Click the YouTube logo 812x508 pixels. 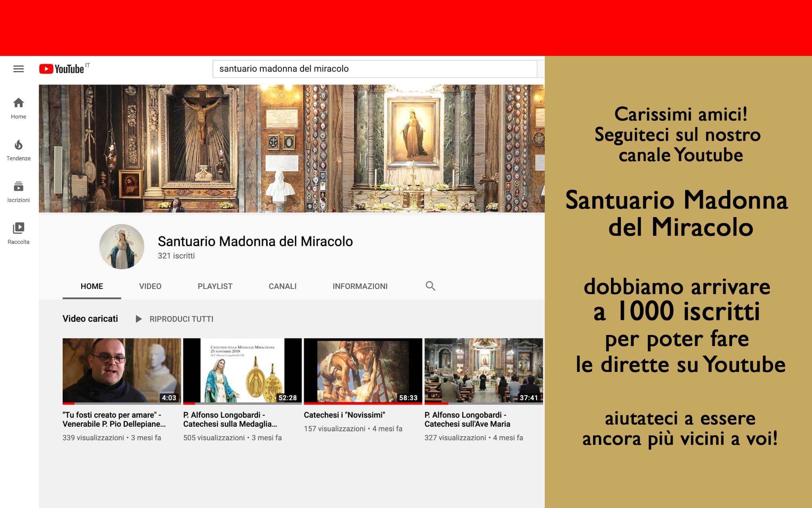point(62,69)
